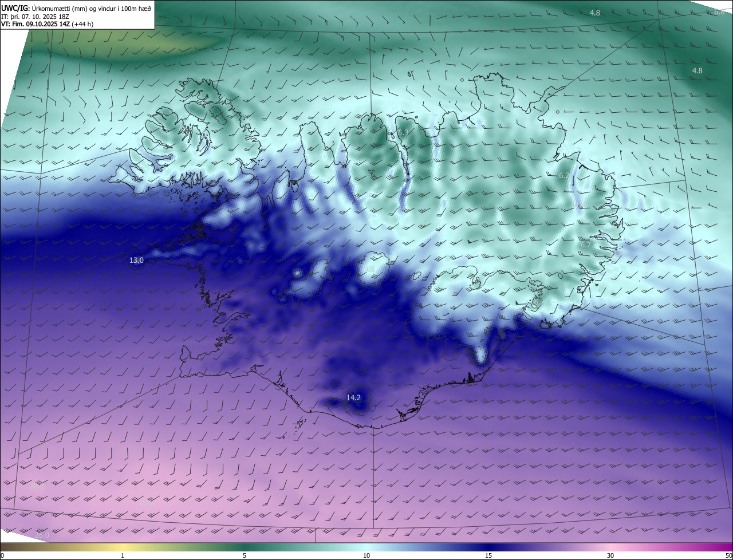733x560 pixels.
Task: Click the colour scale tick label 0
Action: 2,555
